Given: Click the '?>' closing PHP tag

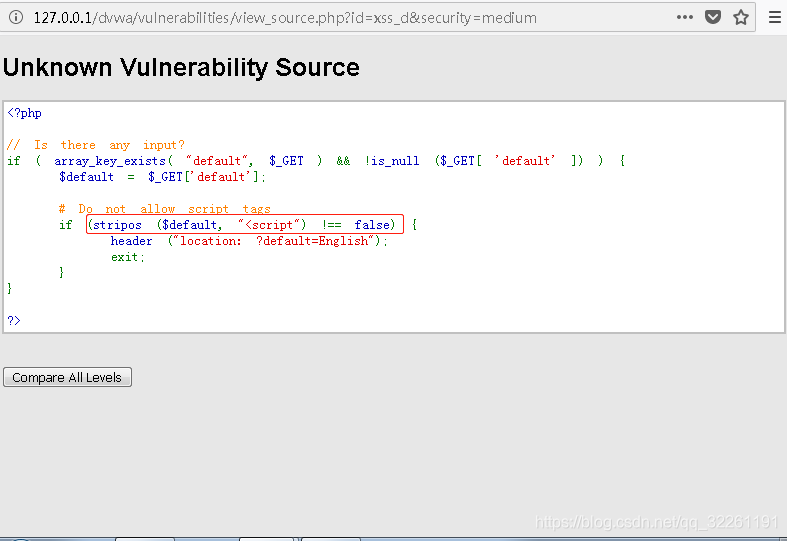Looking at the screenshot, I should [x=14, y=320].
